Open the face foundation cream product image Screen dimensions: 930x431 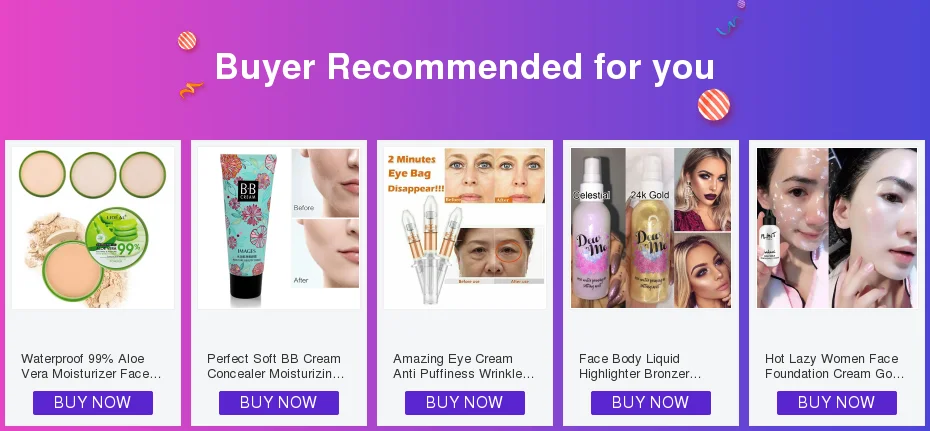click(836, 228)
